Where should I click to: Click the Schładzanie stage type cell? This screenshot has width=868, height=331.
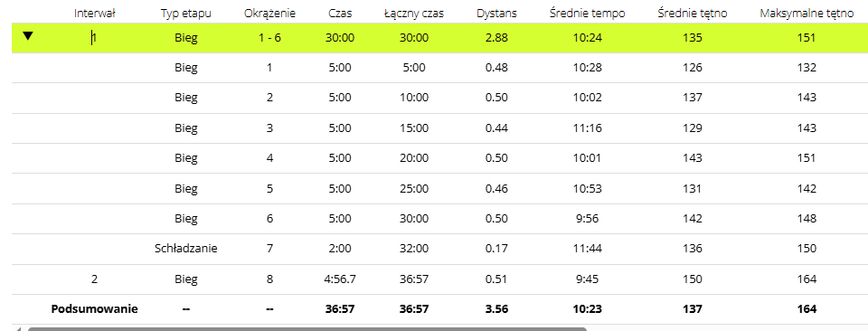186,249
